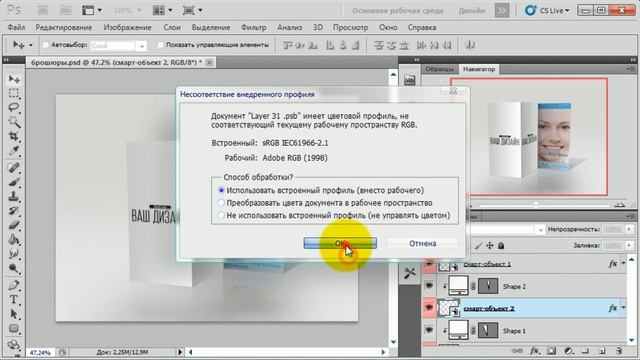Screen dimensions: 640x360
Task: Click OK in the profile mismatch dialog
Action: [340, 243]
